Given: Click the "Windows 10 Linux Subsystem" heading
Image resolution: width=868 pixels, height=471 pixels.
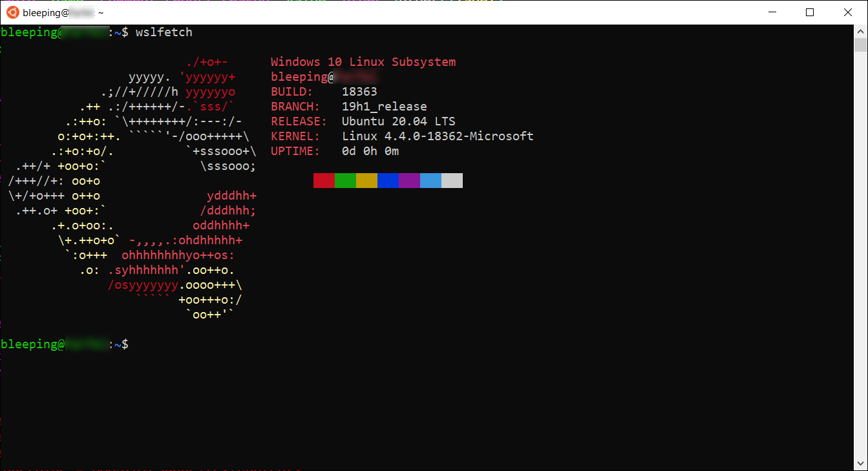Looking at the screenshot, I should click(363, 62).
